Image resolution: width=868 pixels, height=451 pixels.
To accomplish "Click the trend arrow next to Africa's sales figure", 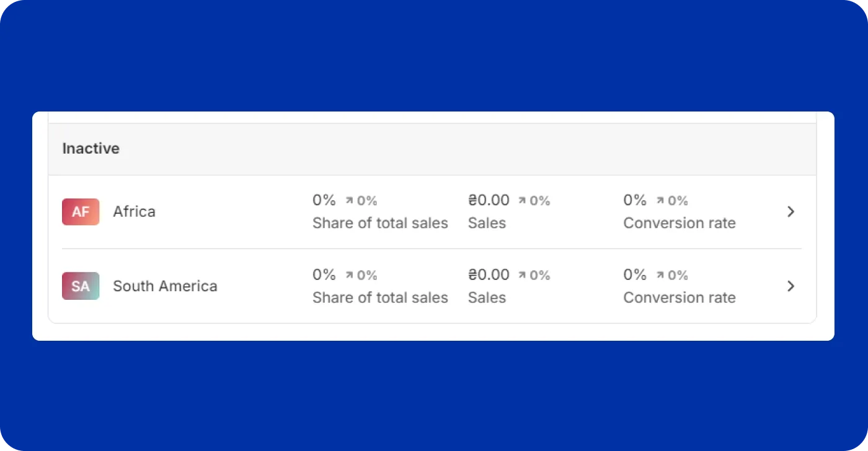I will pos(524,199).
